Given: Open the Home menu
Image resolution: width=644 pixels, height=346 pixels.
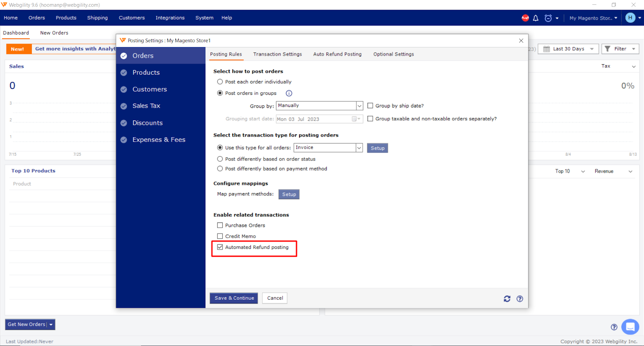Looking at the screenshot, I should (11, 18).
